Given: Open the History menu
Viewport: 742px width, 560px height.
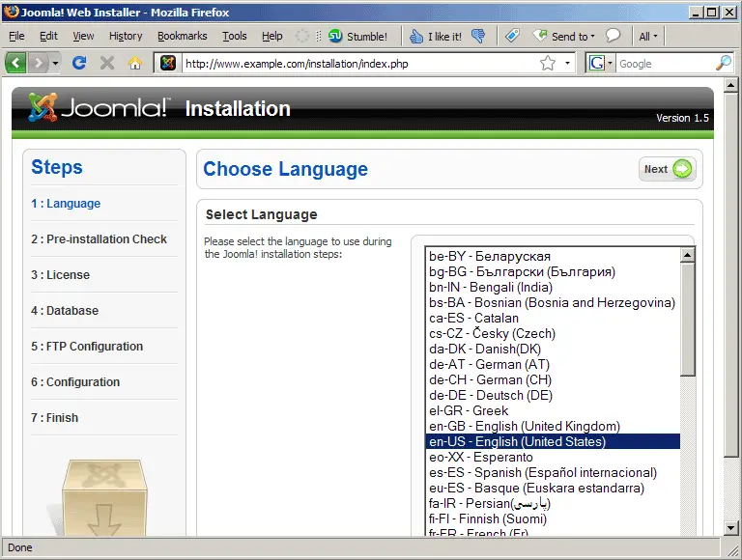Looking at the screenshot, I should [126, 36].
